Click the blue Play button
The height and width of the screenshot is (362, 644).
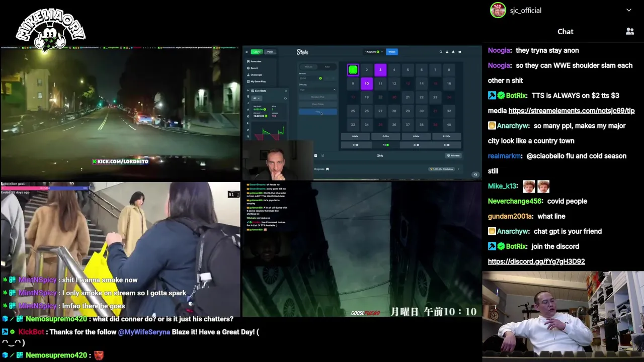point(318,112)
